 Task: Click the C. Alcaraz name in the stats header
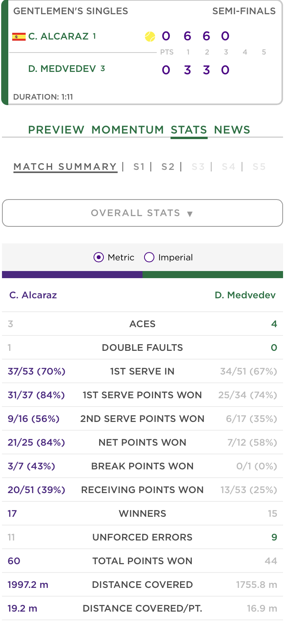[x=33, y=295]
